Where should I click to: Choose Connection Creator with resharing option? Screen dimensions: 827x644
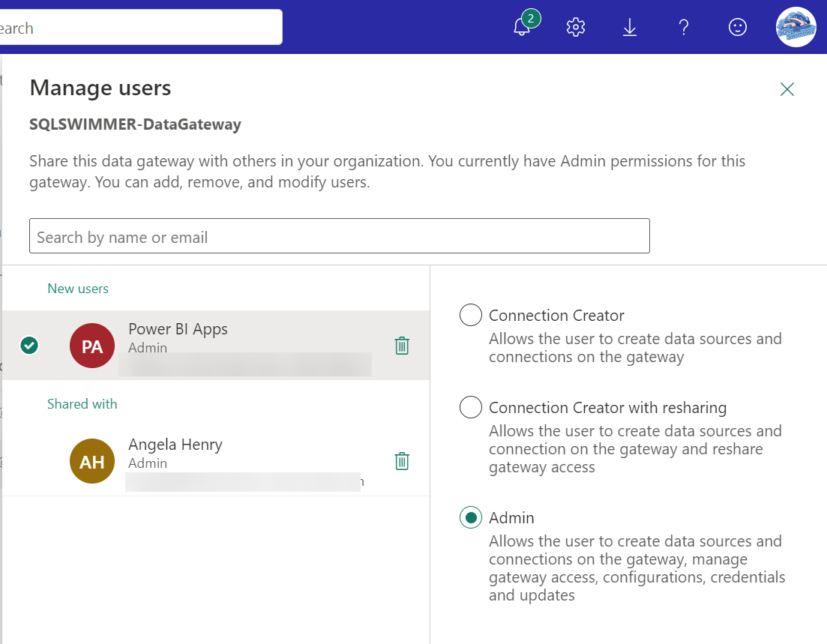click(471, 408)
